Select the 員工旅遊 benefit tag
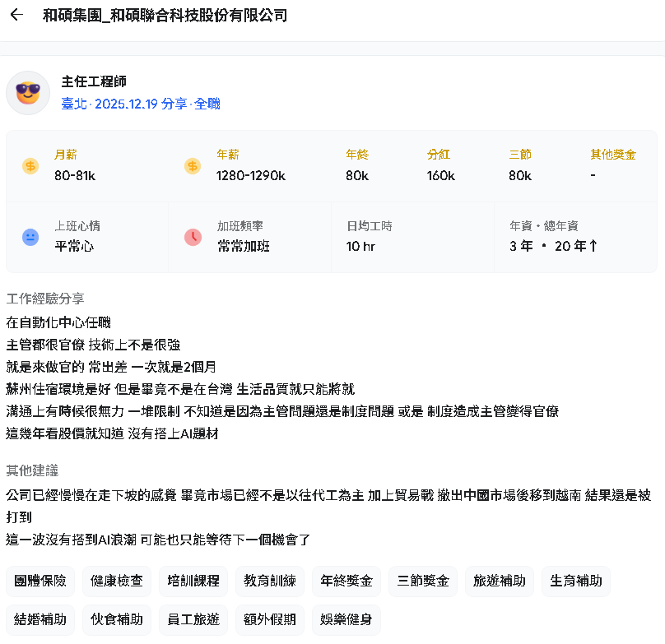The width and height of the screenshot is (665, 644). 193,619
